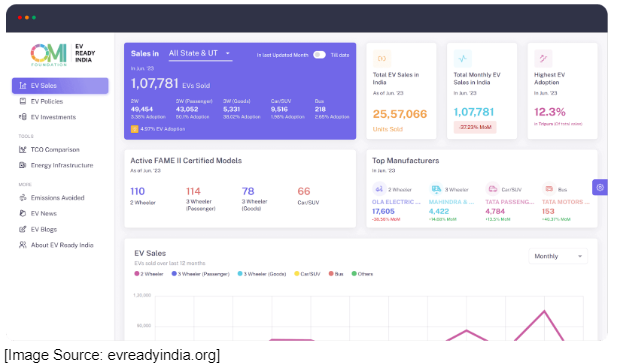Click the 12.3% highest adoption value
Image resolution: width=623 pixels, height=364 pixels.
tap(549, 112)
